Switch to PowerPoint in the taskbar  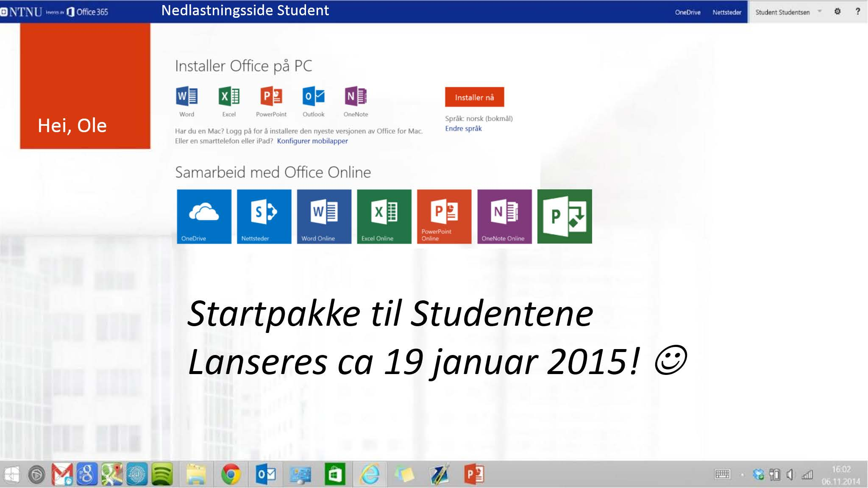474,474
